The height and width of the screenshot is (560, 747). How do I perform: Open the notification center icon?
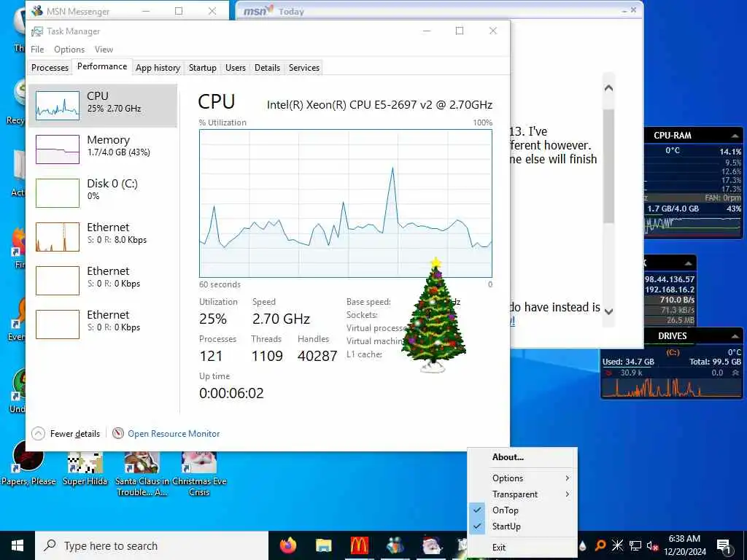pyautogui.click(x=724, y=546)
